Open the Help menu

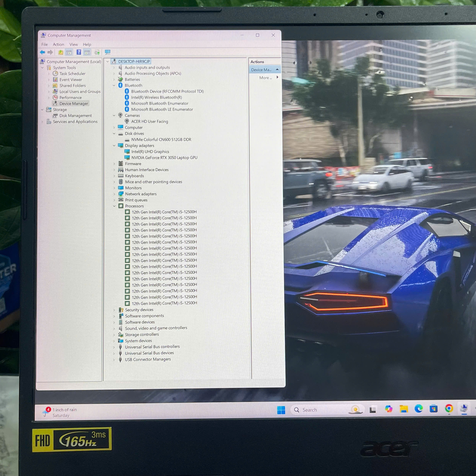(87, 44)
